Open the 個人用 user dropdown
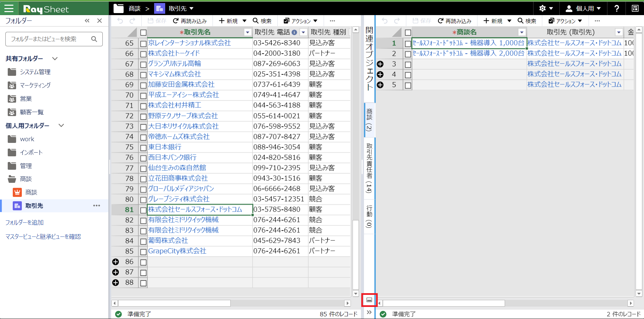 pyautogui.click(x=583, y=8)
